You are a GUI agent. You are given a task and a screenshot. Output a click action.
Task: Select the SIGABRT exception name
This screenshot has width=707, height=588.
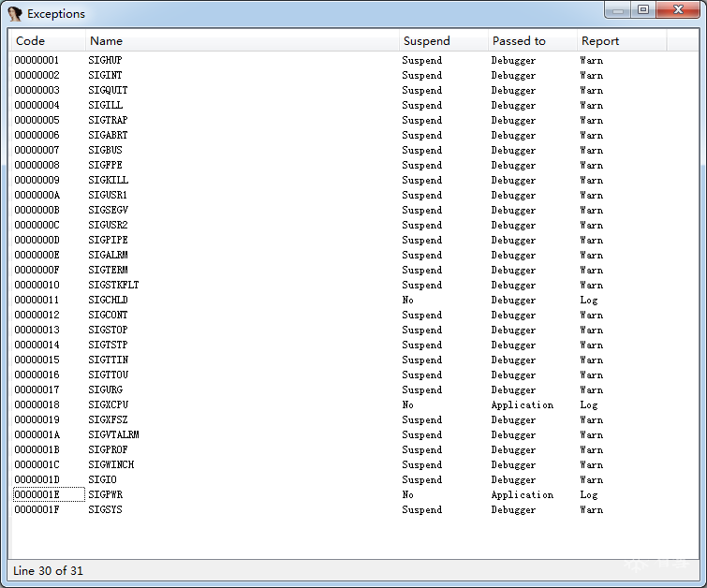(108, 135)
